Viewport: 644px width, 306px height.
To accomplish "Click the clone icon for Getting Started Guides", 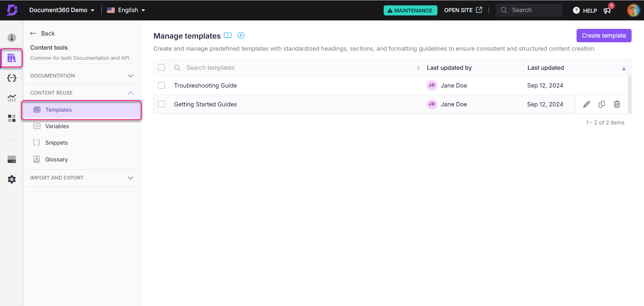I will [602, 104].
